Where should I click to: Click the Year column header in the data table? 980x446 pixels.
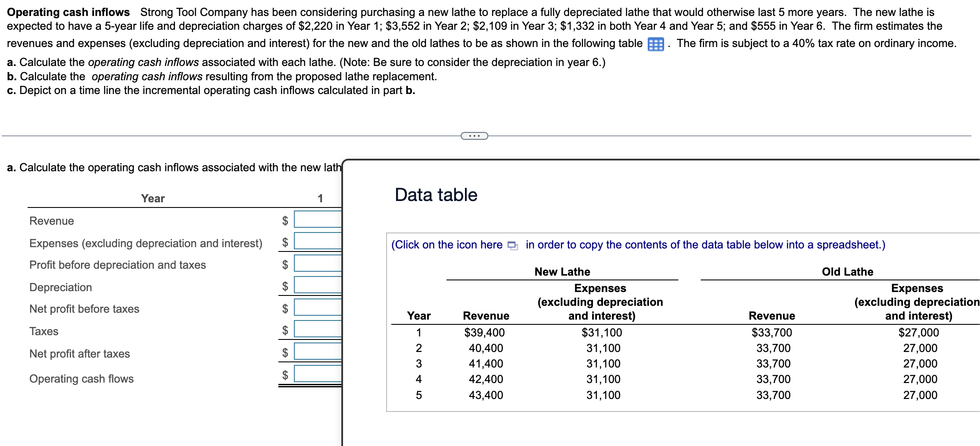tap(419, 315)
